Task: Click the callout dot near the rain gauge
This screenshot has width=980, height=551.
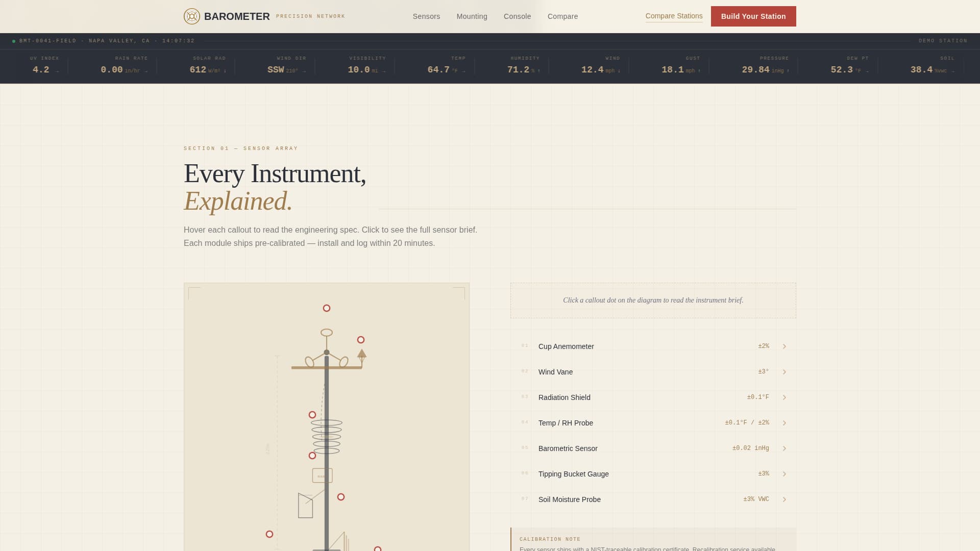Action: pos(340,496)
